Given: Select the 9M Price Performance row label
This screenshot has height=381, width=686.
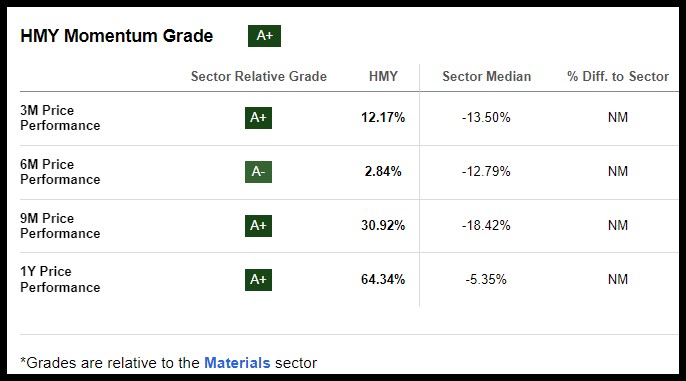Looking at the screenshot, I should (x=60, y=226).
